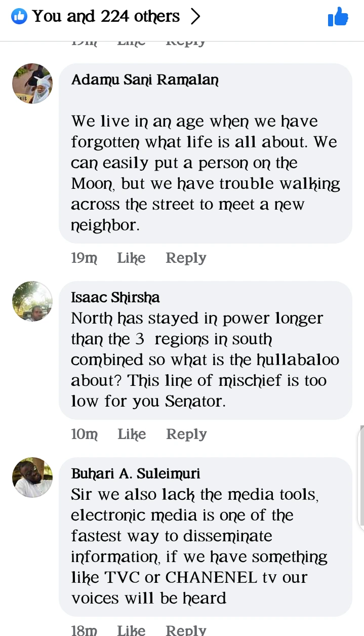Viewport: 364px width, 636px height.
Task: Tap the 19m timestamp under Adamu's comment
Action: [84, 258]
